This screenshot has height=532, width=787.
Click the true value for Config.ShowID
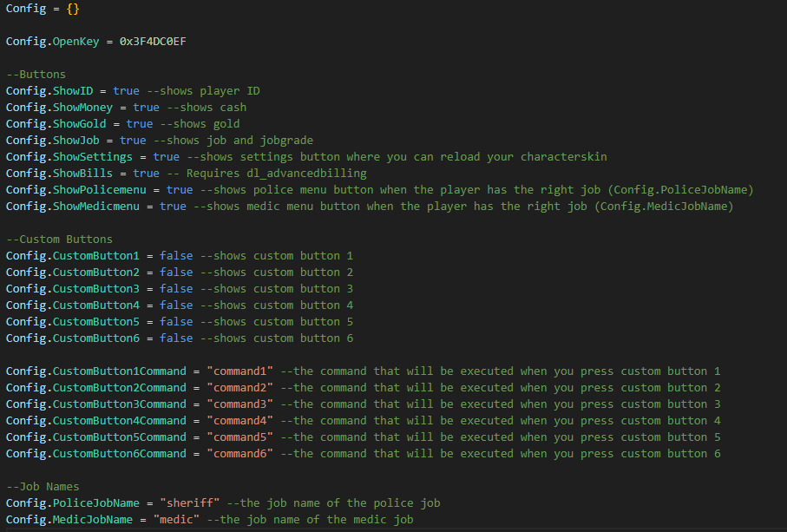126,90
